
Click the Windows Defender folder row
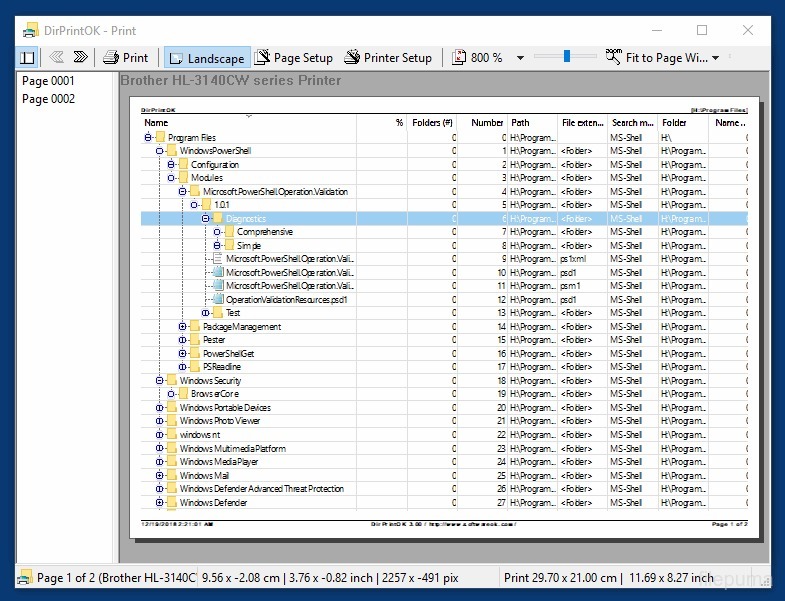(x=213, y=503)
